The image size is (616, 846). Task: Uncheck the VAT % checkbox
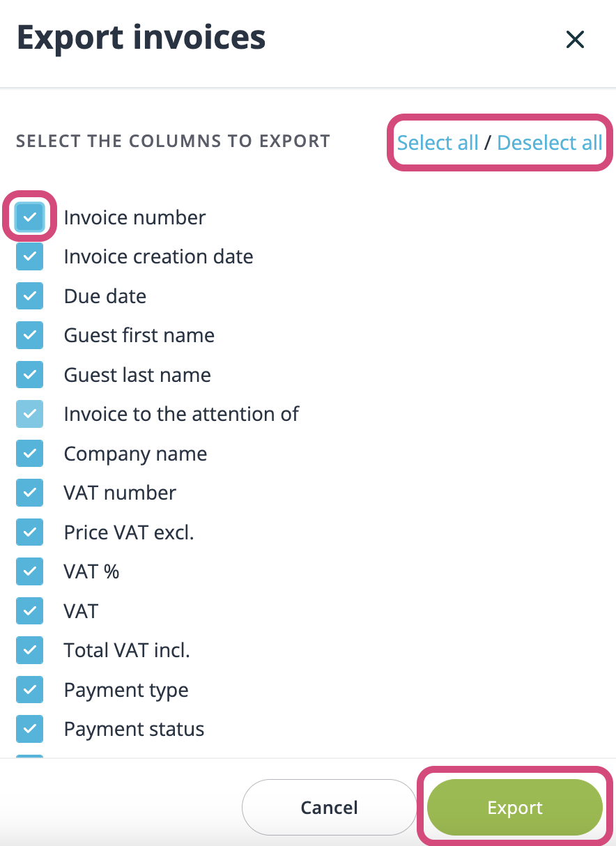pos(29,571)
